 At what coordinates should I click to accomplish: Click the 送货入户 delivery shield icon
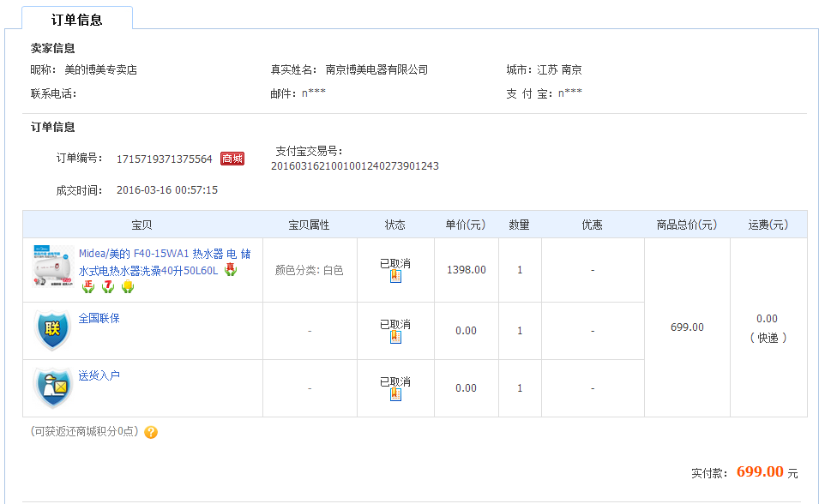point(52,387)
